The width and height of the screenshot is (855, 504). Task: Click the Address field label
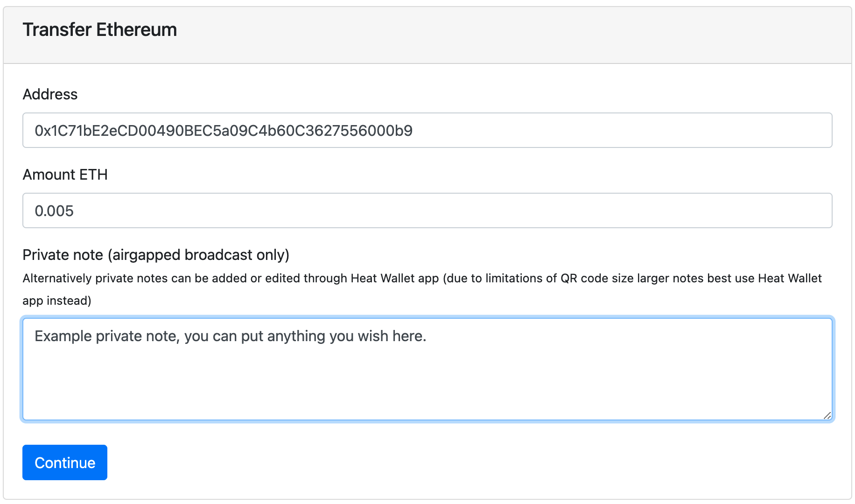[x=50, y=94]
